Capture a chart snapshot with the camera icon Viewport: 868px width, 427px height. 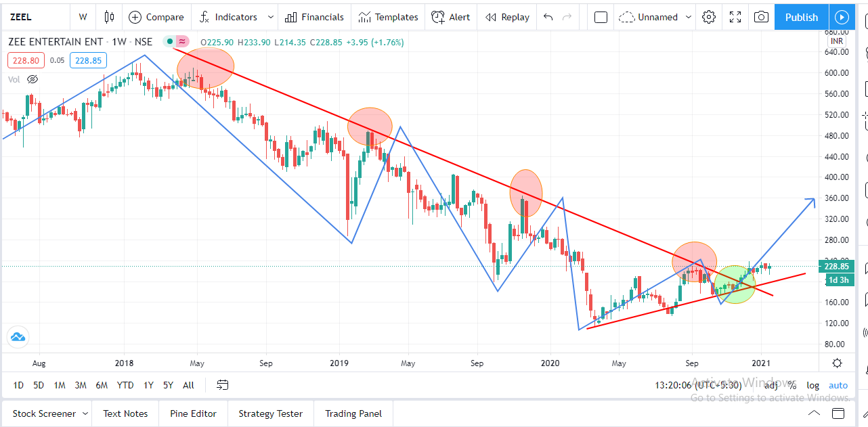(761, 17)
